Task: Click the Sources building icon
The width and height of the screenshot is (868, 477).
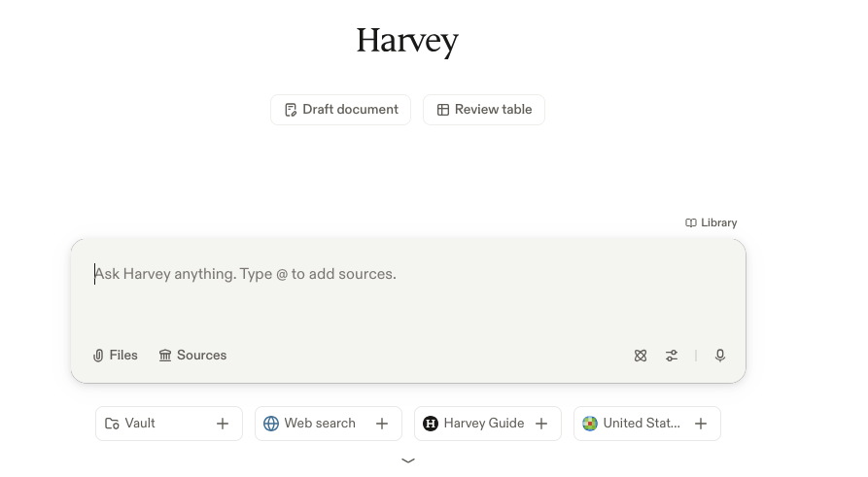Action: point(165,356)
